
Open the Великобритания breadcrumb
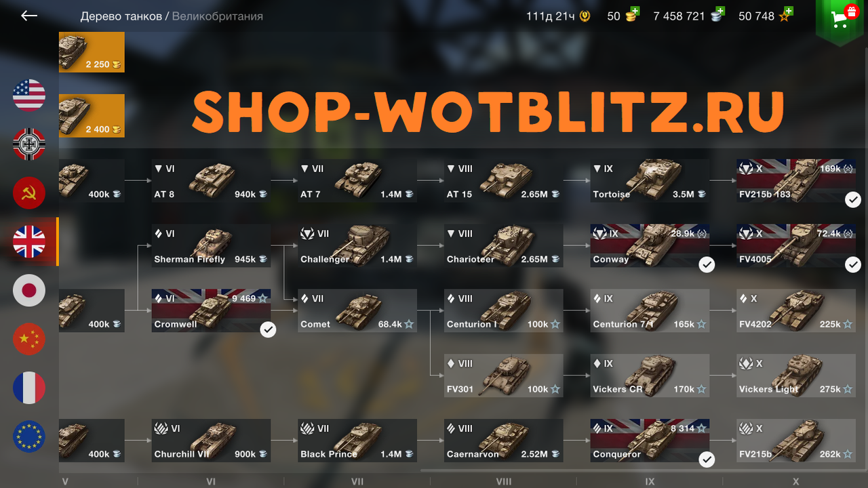tap(217, 16)
